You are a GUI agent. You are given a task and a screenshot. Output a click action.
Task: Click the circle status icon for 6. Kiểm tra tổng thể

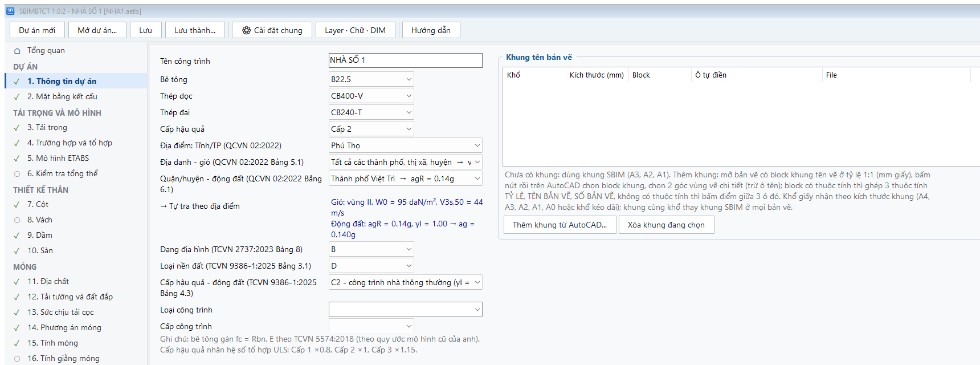(x=17, y=174)
